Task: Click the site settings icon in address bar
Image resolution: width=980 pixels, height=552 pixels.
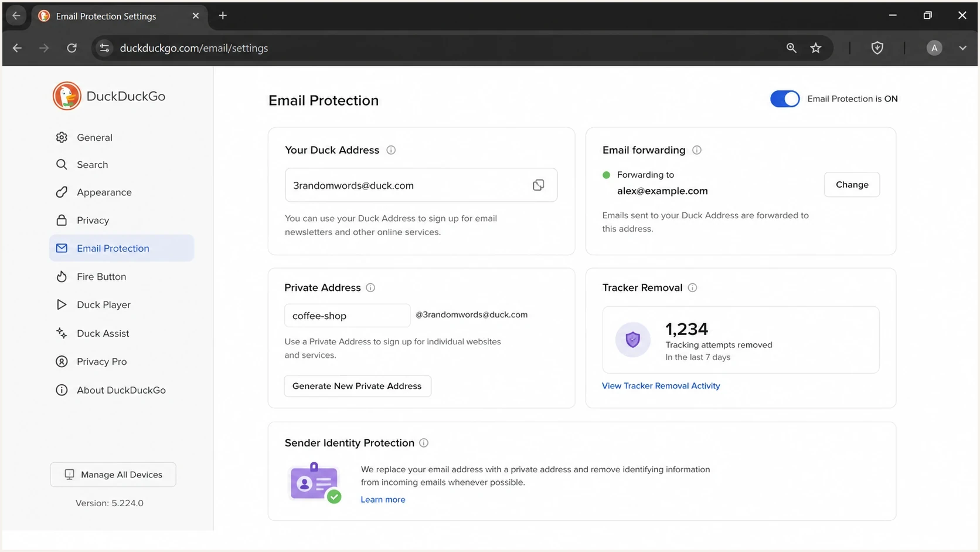Action: coord(104,48)
